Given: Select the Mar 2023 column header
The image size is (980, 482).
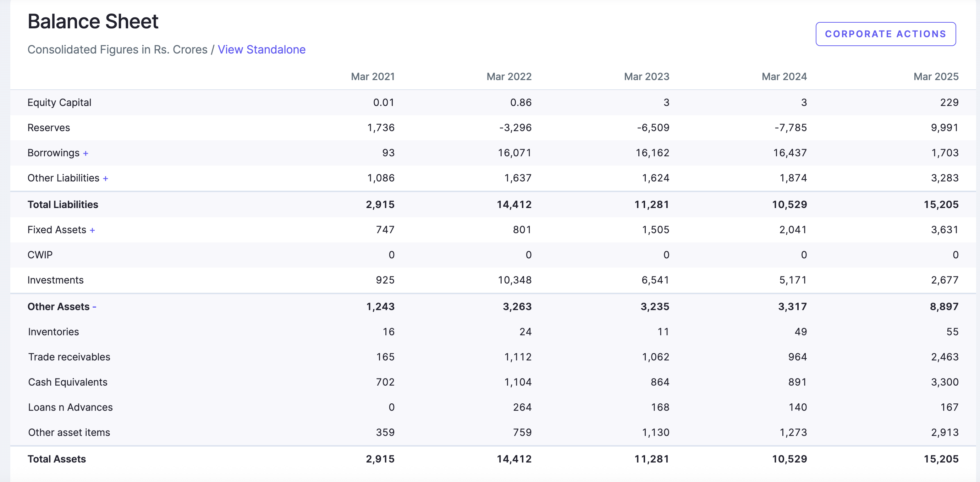Looking at the screenshot, I should click(x=646, y=77).
